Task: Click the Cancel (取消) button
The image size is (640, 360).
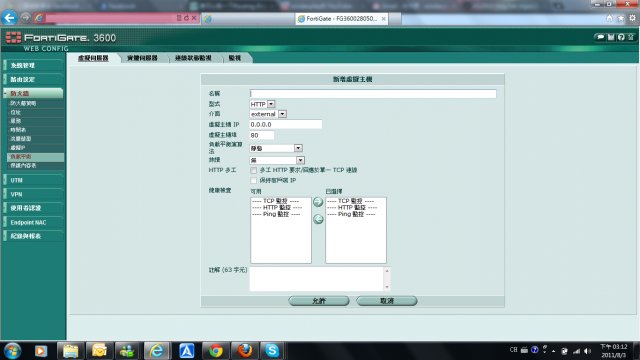Action: pyautogui.click(x=387, y=301)
